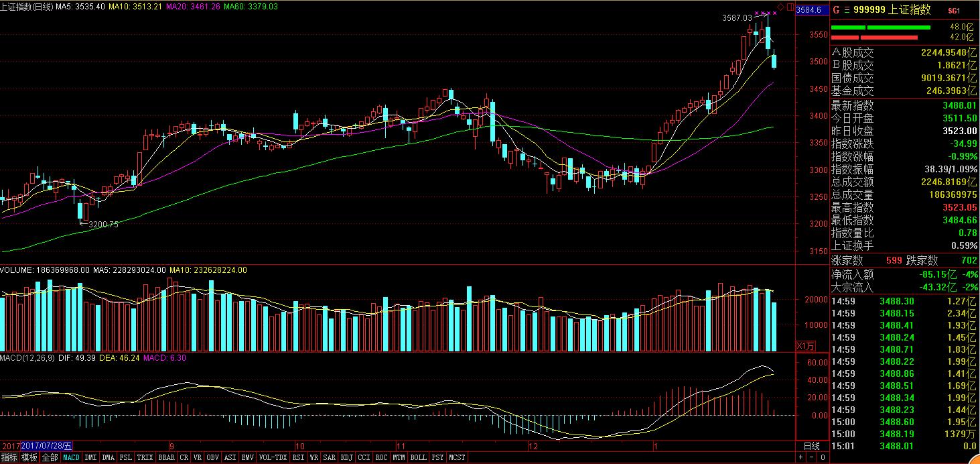Switch to the DMI indicator
Screen dimensions: 980x464
pos(90,457)
